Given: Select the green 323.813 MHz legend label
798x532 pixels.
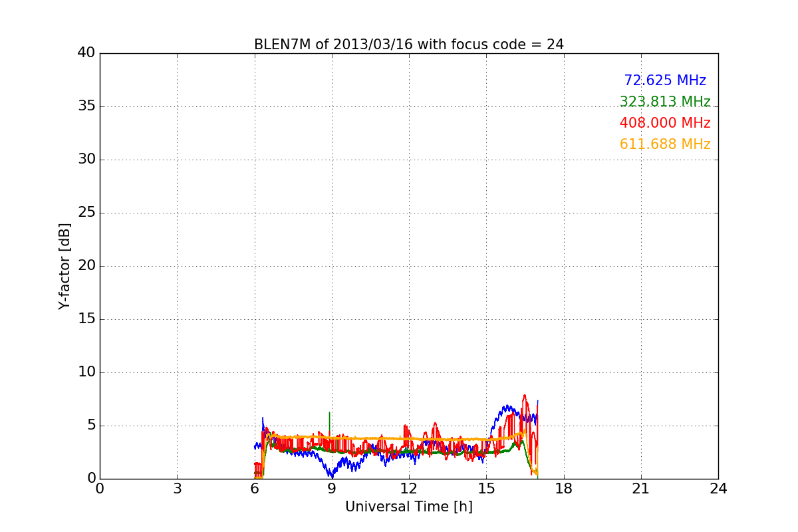Looking at the screenshot, I should click(665, 102).
